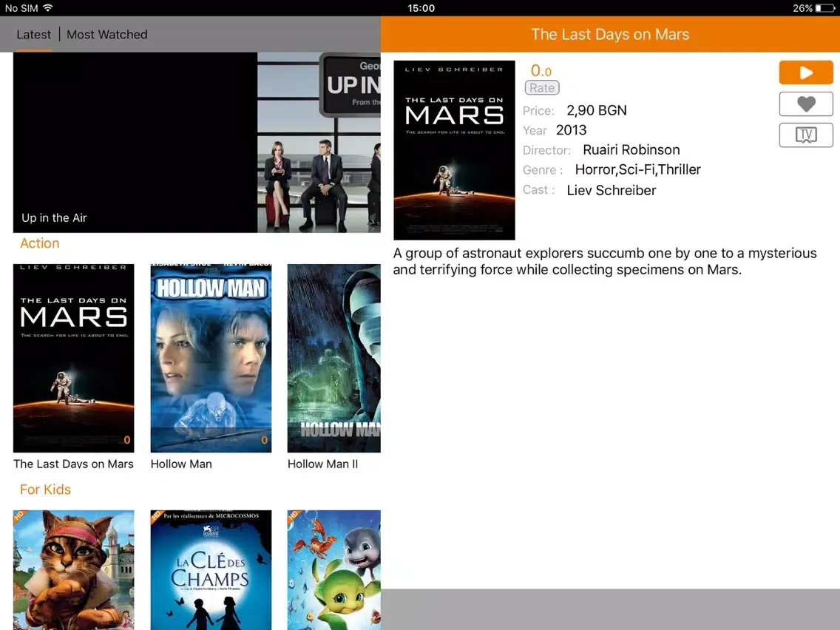This screenshot has width=840, height=630.
Task: Tap the 15:00 clock in status bar
Action: [x=421, y=8]
